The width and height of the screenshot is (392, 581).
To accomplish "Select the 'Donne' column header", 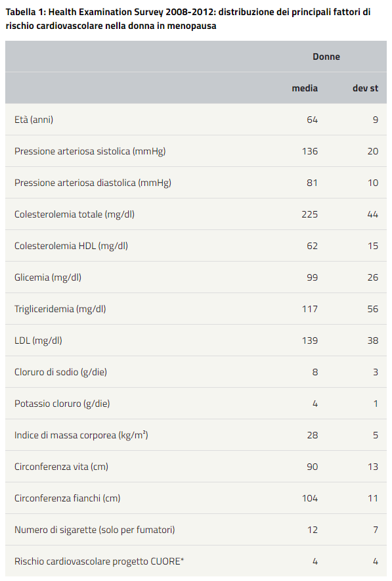I will pyautogui.click(x=326, y=57).
